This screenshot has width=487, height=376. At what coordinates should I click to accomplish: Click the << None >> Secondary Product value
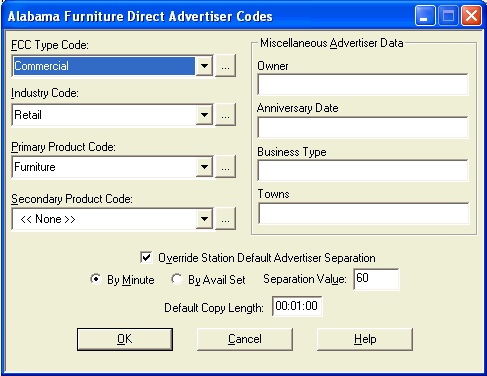tap(104, 219)
